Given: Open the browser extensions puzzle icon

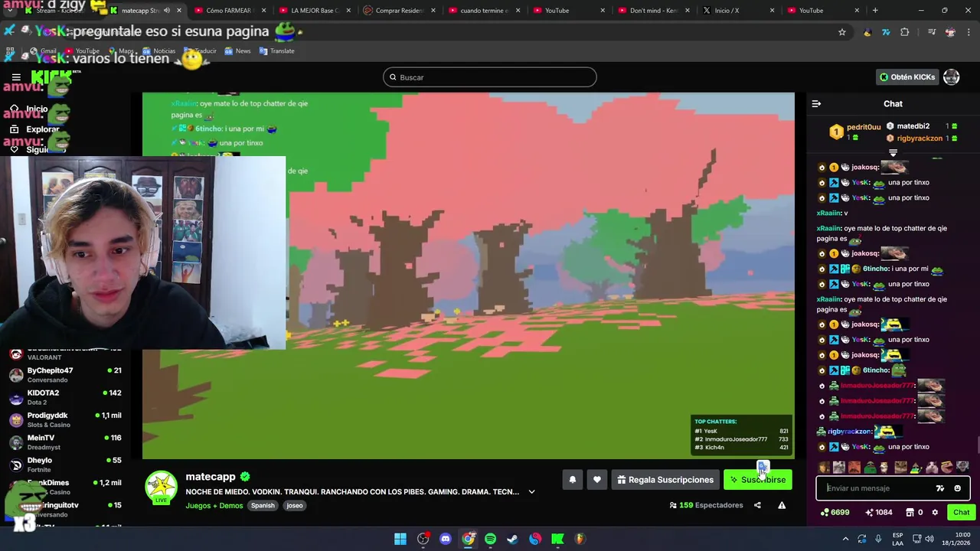Looking at the screenshot, I should point(905,32).
